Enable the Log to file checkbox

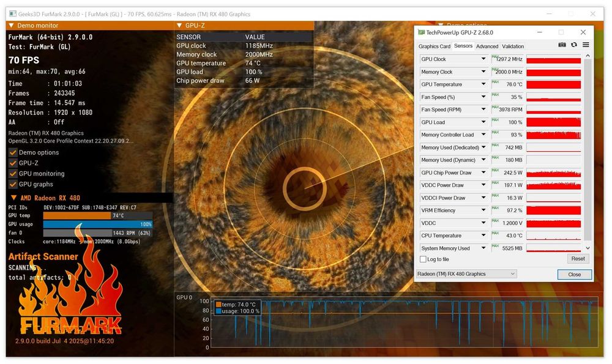tap(423, 259)
